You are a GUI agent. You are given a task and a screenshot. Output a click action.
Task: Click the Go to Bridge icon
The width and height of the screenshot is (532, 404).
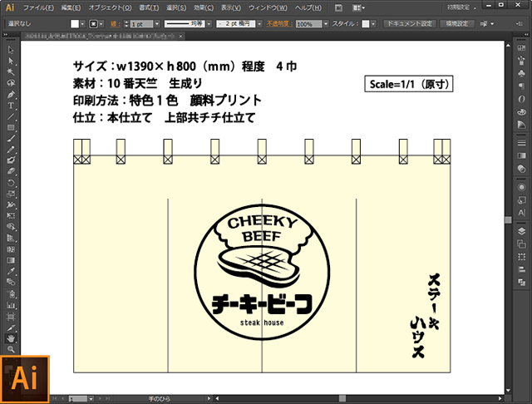(338, 7)
